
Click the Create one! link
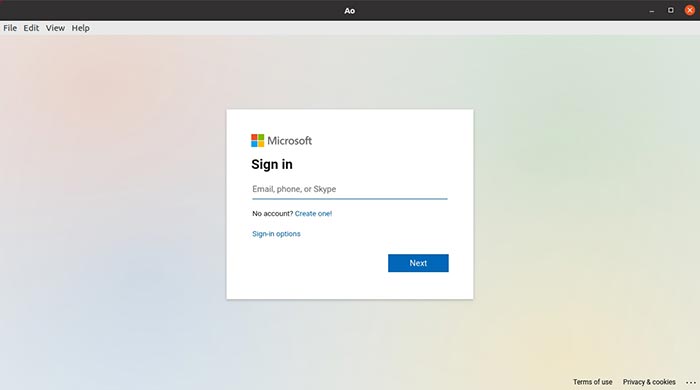[x=313, y=214]
